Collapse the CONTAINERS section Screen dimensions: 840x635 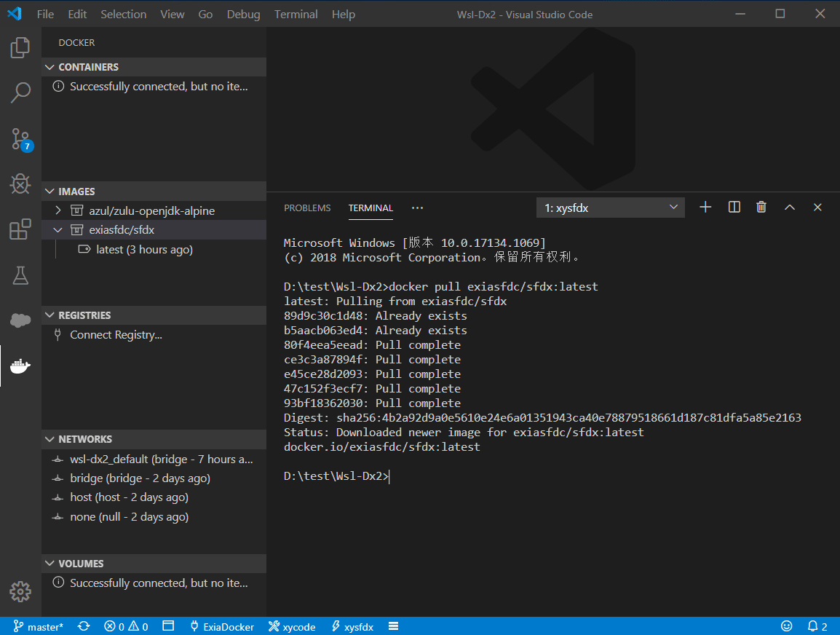pyautogui.click(x=49, y=67)
